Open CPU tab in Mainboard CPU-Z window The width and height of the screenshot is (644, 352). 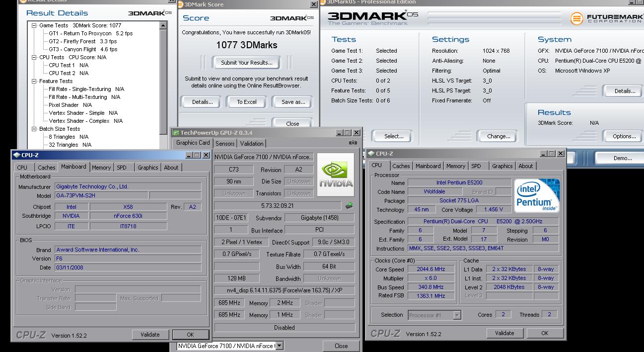(x=22, y=168)
